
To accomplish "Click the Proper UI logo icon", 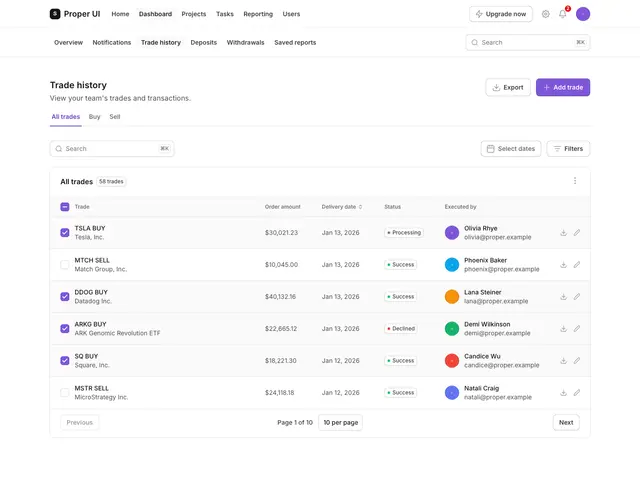I will [55, 14].
